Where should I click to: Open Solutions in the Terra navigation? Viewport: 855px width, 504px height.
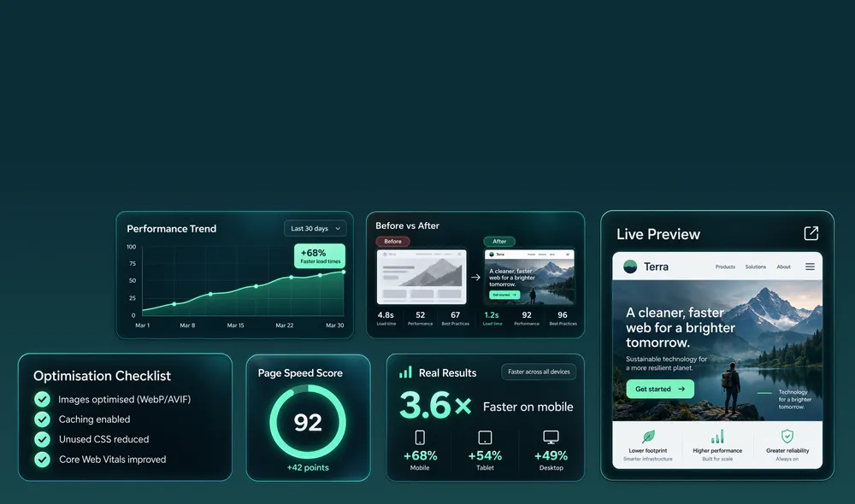(755, 267)
